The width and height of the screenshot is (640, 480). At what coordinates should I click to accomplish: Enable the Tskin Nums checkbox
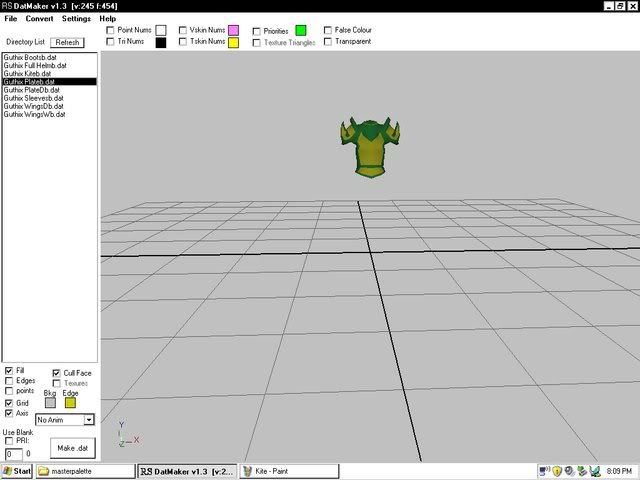point(183,42)
